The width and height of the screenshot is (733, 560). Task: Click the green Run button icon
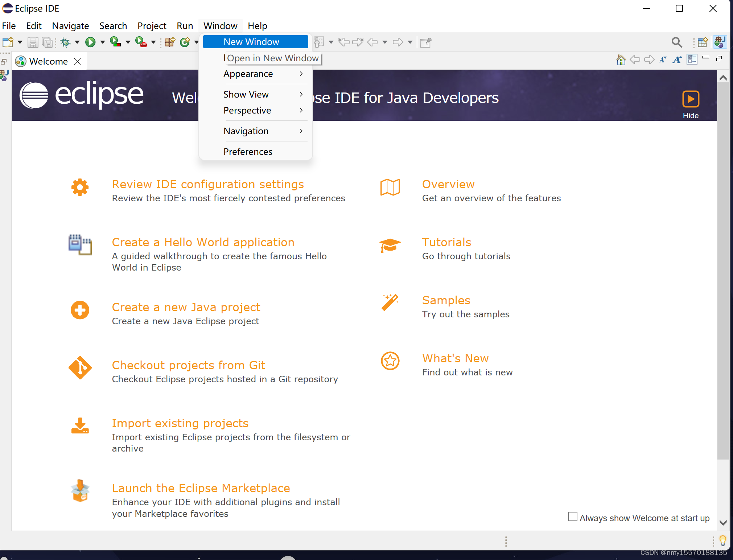tap(90, 42)
